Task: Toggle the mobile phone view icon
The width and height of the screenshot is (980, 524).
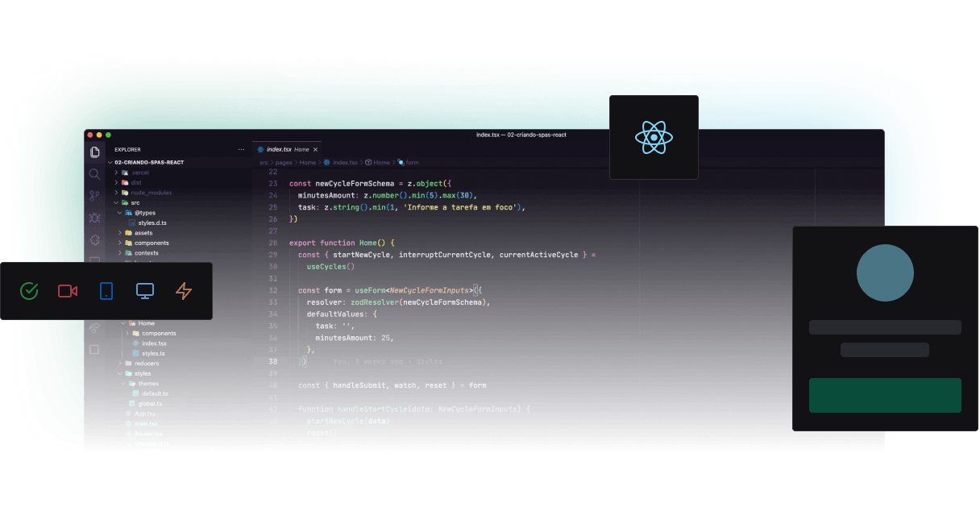Action: pyautogui.click(x=106, y=292)
